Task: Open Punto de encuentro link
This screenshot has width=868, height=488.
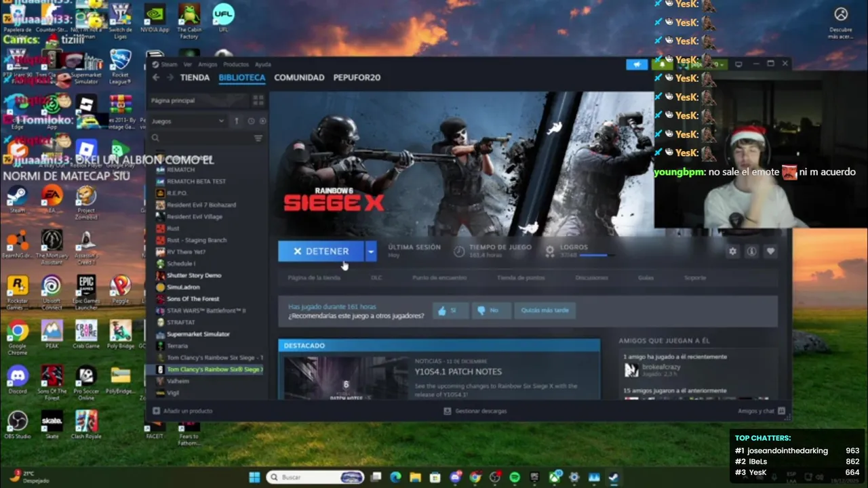Action: pos(439,278)
